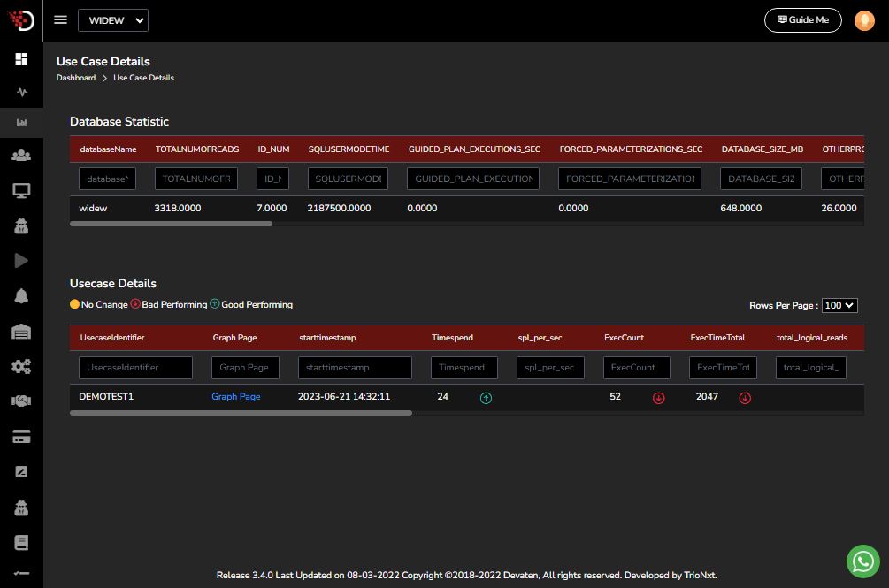This screenshot has height=588, width=889.
Task: Open the credit card icon in sidebar
Action: [21, 437]
